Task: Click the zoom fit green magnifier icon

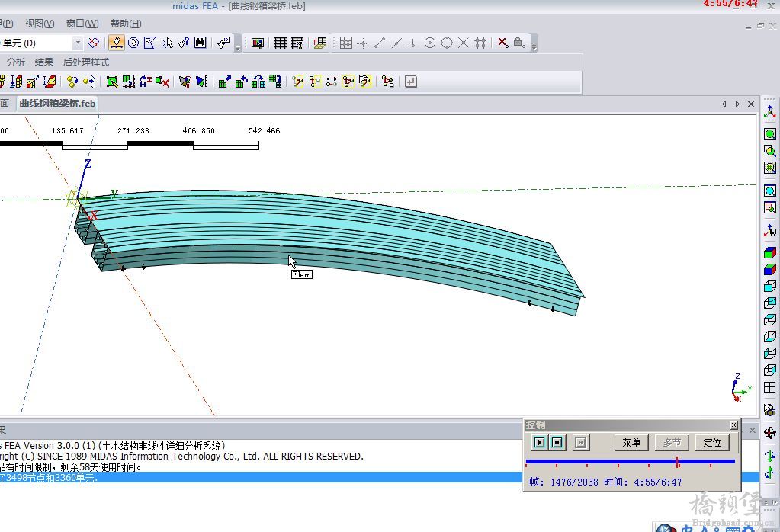Action: point(769,134)
